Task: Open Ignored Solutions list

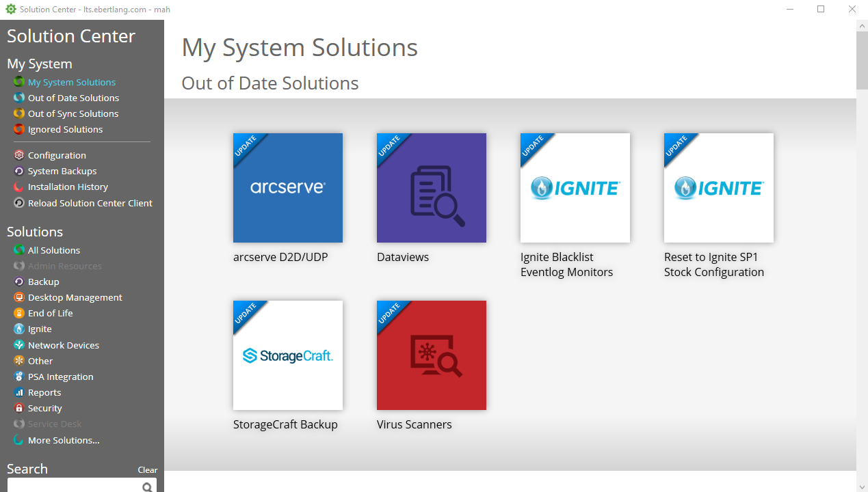Action: (65, 129)
